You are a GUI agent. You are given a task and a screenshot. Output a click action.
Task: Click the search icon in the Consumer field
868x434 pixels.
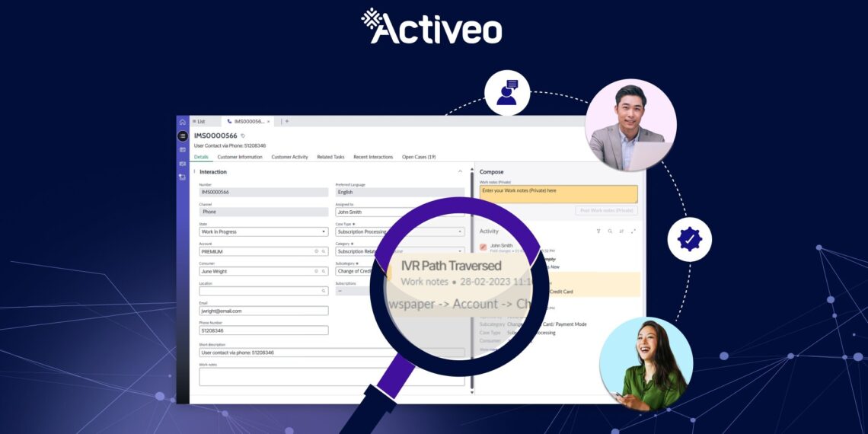324,271
